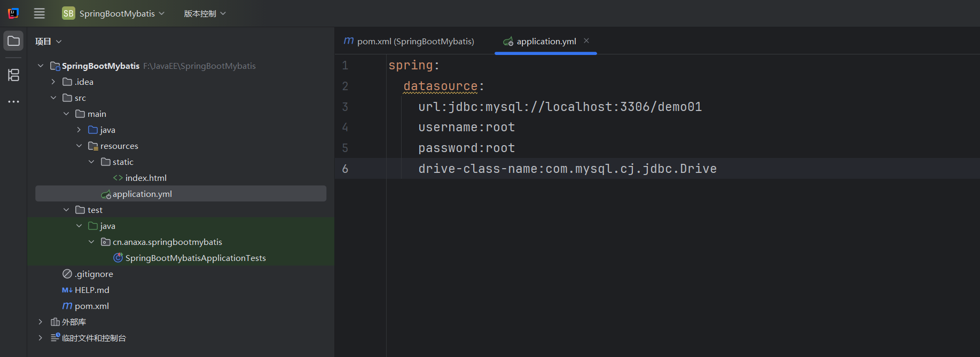Click the pom.xml Maven icon in tree
This screenshot has width=980, height=357.
pyautogui.click(x=67, y=306)
